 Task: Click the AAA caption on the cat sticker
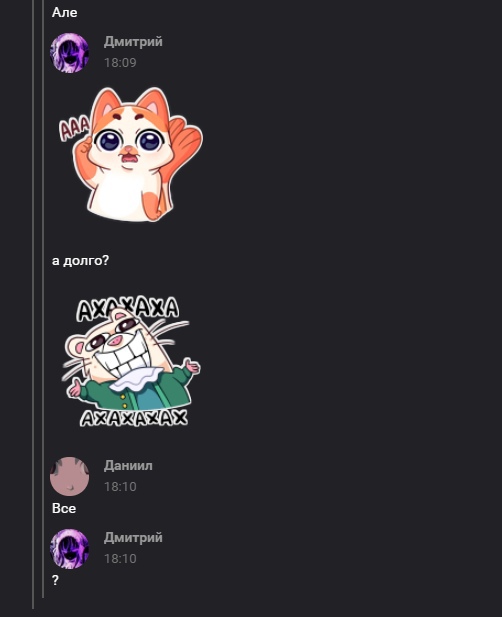coord(74,129)
